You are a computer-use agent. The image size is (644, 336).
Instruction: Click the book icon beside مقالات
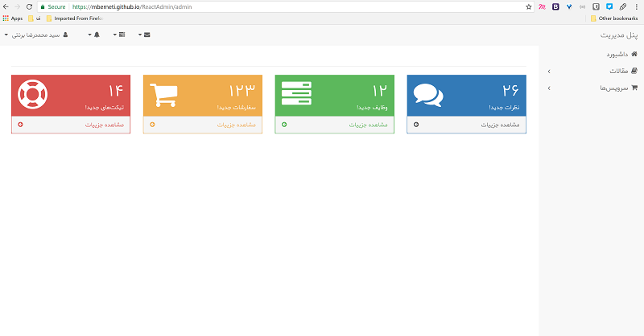[x=634, y=71]
